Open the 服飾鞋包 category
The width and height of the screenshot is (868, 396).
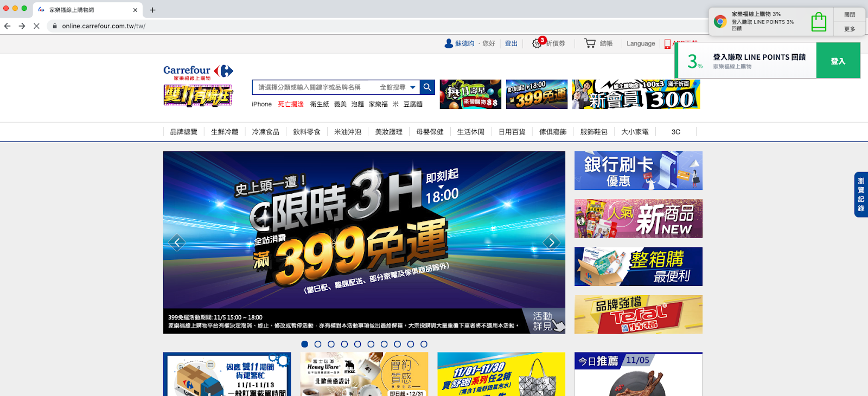pyautogui.click(x=594, y=132)
